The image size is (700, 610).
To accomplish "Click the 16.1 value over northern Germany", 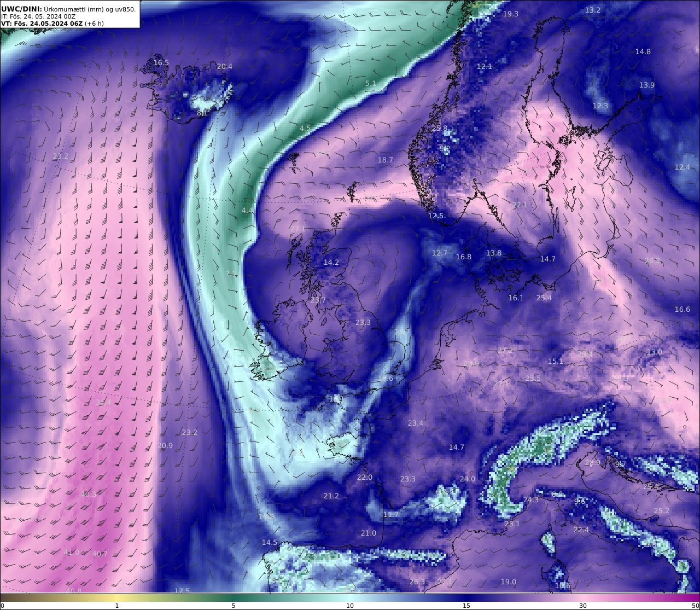I will [x=516, y=298].
